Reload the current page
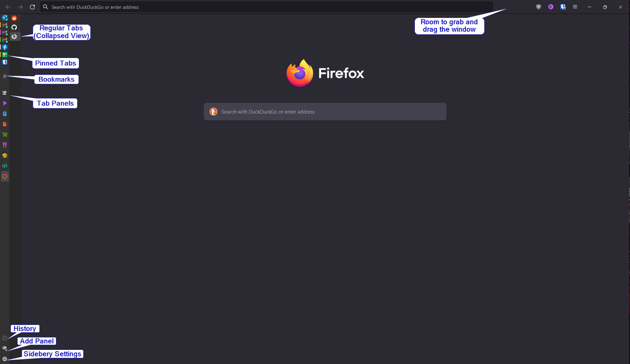Image resolution: width=630 pixels, height=364 pixels. tap(32, 7)
